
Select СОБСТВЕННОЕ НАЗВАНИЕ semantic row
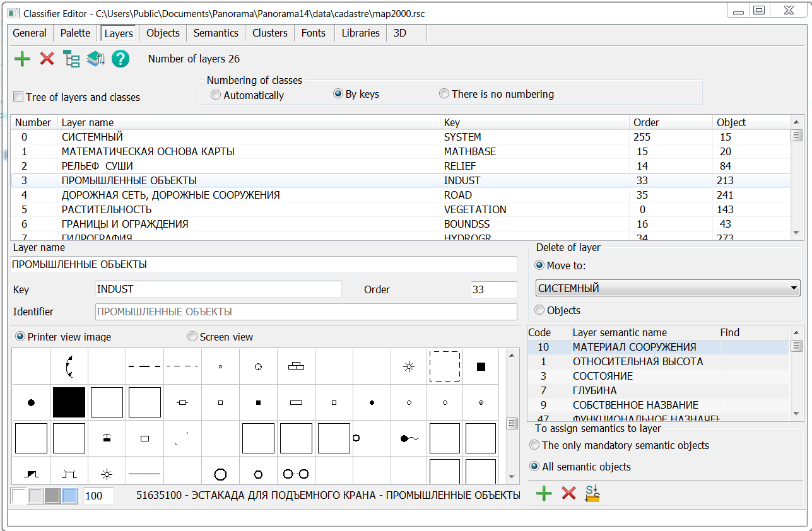coord(658,405)
